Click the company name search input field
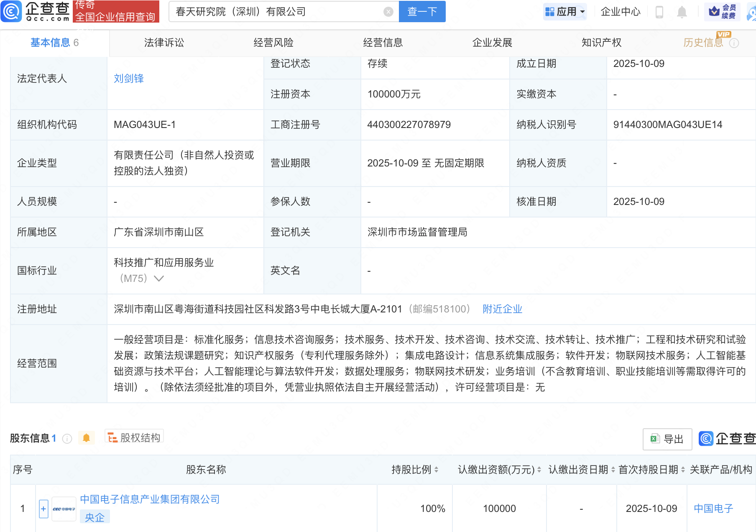Image resolution: width=756 pixels, height=532 pixels. coord(276,12)
